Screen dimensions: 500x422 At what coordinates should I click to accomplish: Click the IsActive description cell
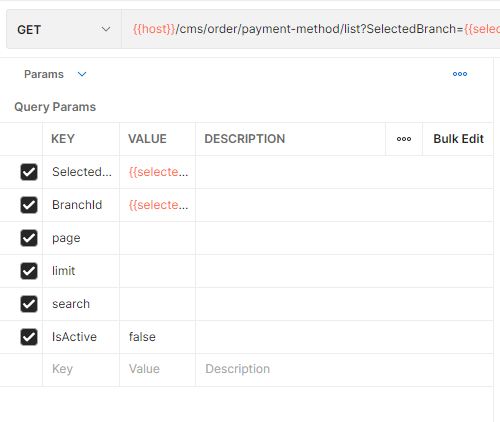coord(344,337)
